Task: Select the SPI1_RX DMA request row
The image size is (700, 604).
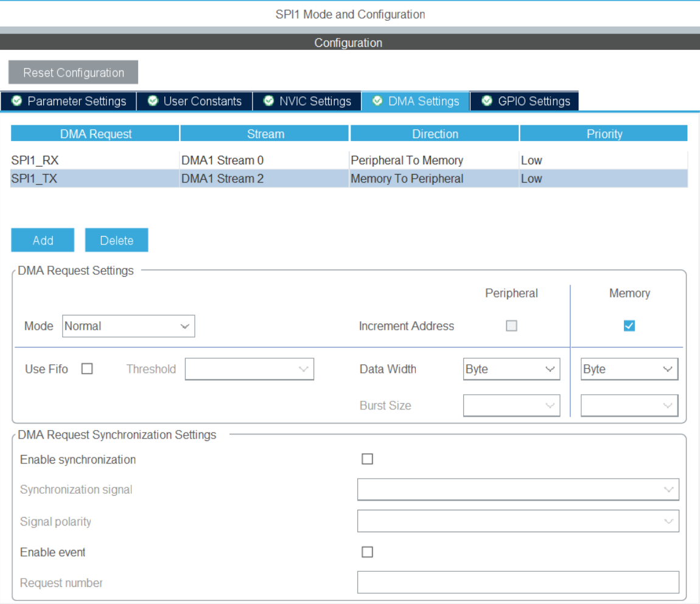Action: point(349,160)
